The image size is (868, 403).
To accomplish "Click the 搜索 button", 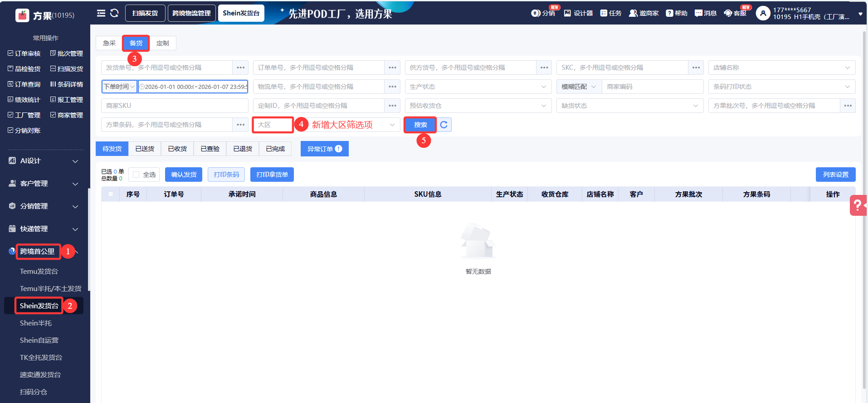I will click(x=420, y=125).
